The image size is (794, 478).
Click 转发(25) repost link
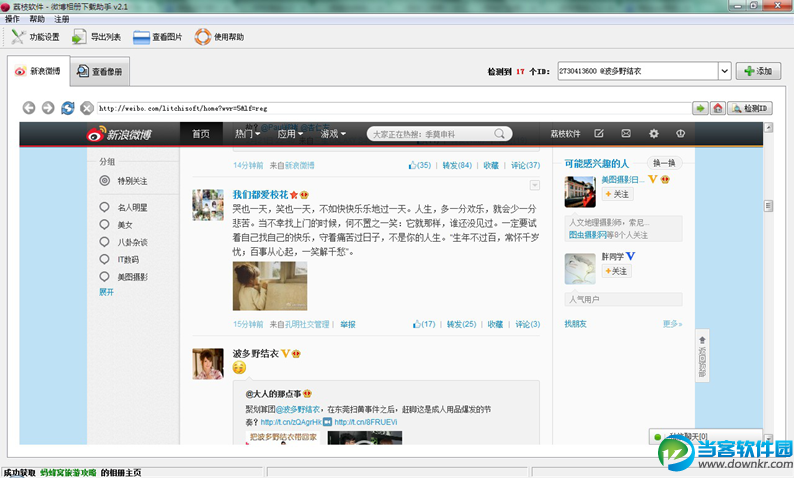click(x=461, y=324)
